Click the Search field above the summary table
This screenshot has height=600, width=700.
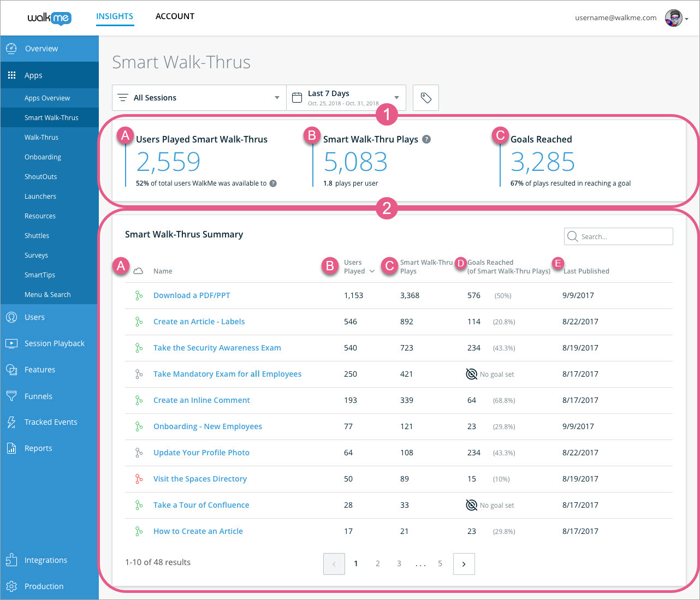coord(618,236)
